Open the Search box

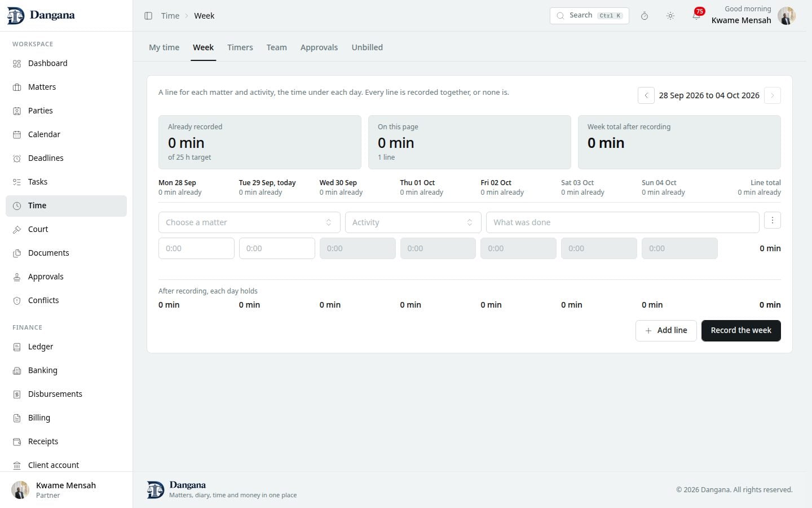pos(589,16)
